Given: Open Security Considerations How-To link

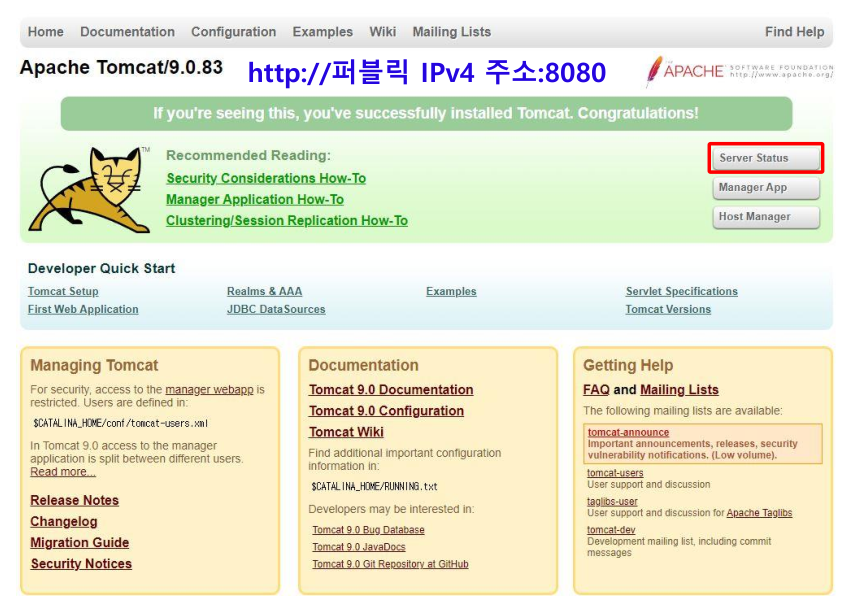Looking at the screenshot, I should [x=266, y=178].
